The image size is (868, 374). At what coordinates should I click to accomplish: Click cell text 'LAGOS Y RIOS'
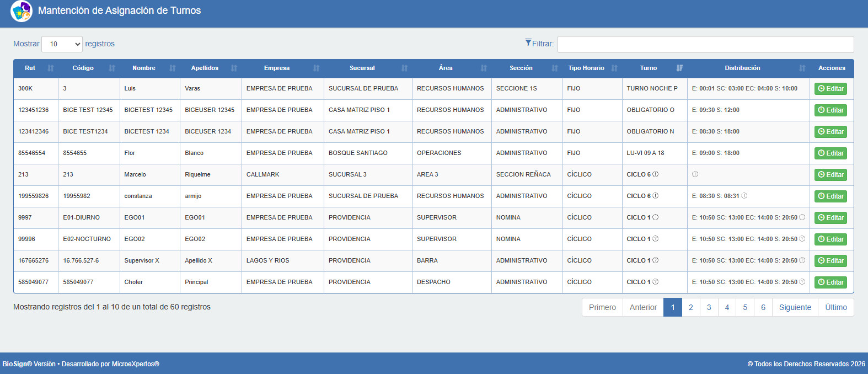(267, 260)
